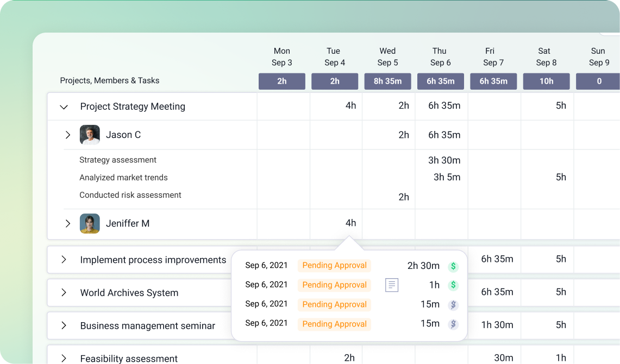Click Sat Sep 8 column header

(x=546, y=57)
